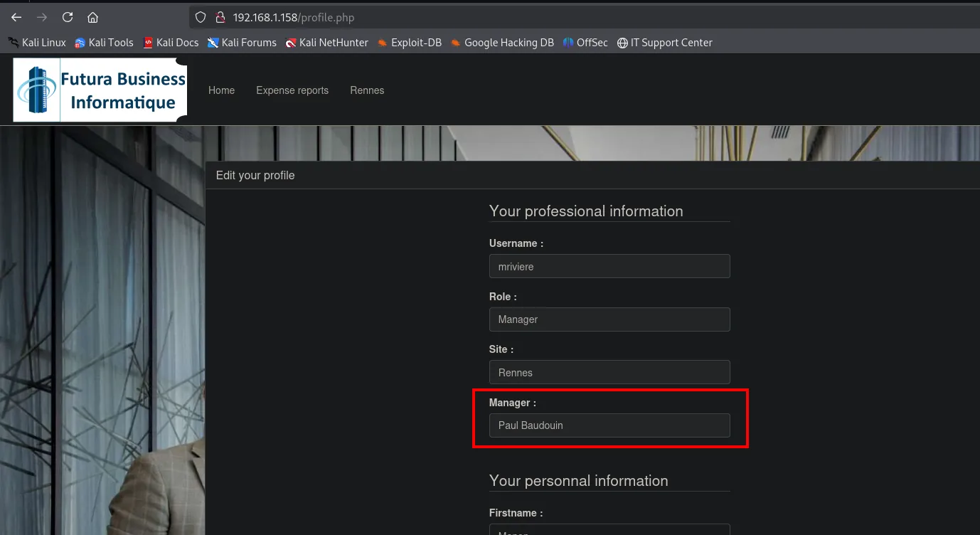The image size is (980, 535).
Task: Open the Kali Docs bookmark
Action: [x=171, y=43]
